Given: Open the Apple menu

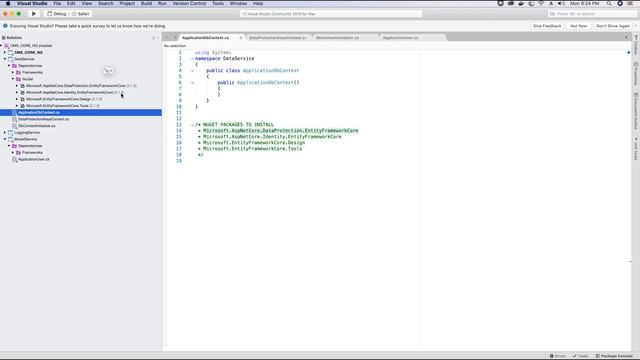Looking at the screenshot, I should pos(8,3).
